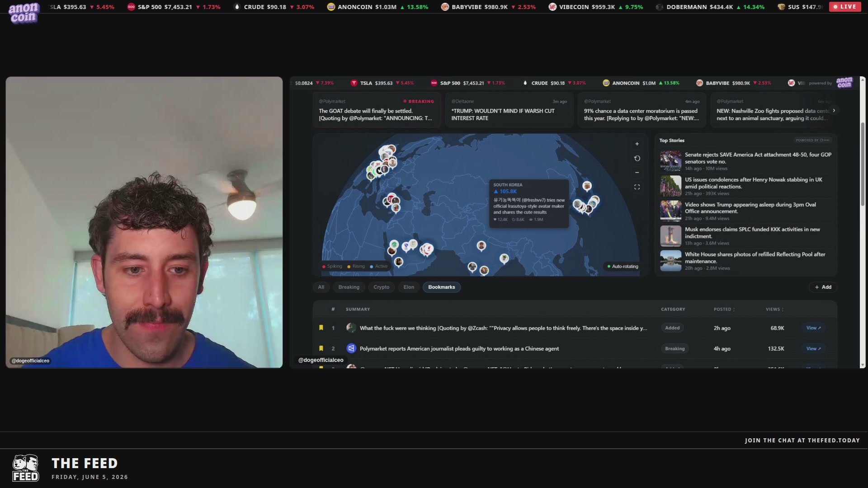Open the Reflecting Pool story thumbnail
This screenshot has width=868, height=488.
pos(670,261)
